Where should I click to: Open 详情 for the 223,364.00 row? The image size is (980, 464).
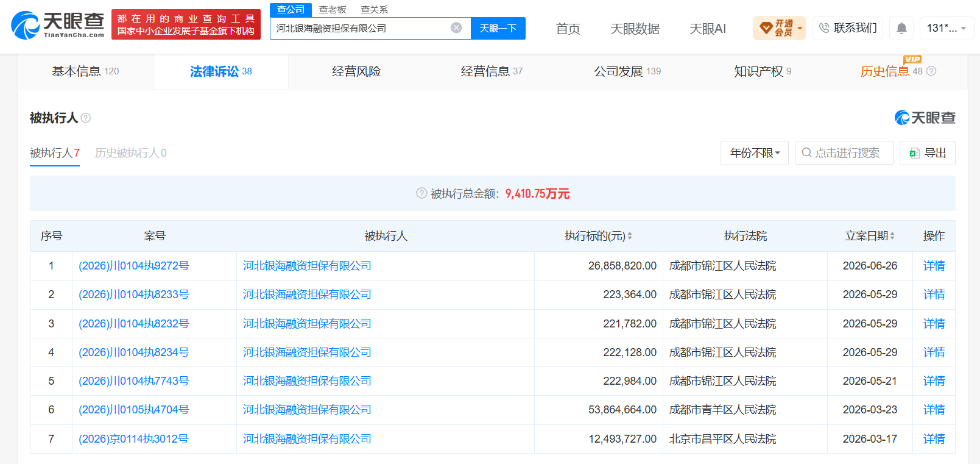(x=934, y=294)
